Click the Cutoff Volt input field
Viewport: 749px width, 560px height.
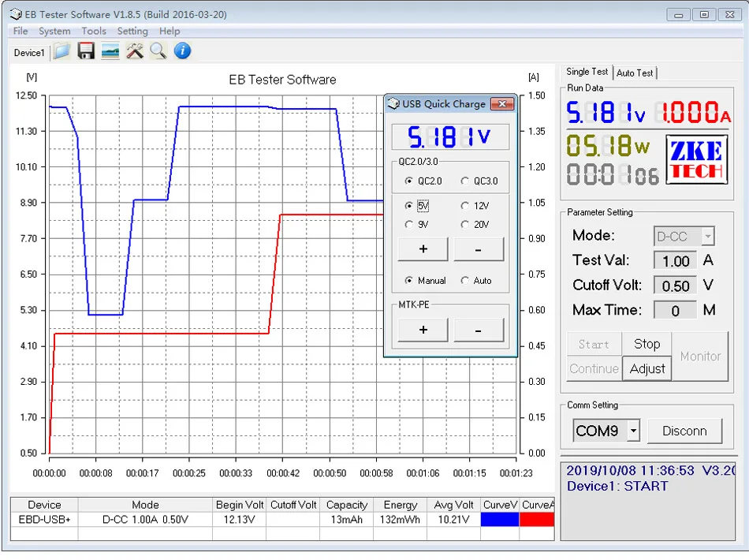(675, 286)
